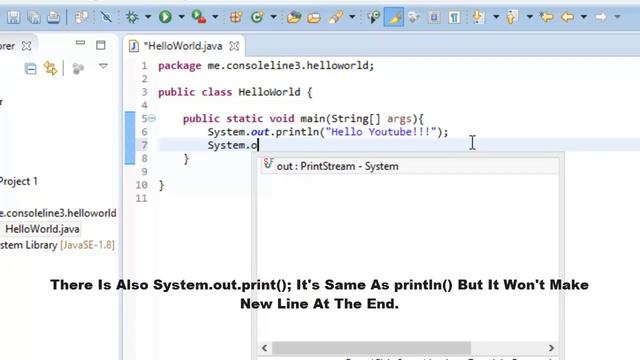Click the Print toolbar icon
This screenshot has width=640, height=360.
click(53, 17)
